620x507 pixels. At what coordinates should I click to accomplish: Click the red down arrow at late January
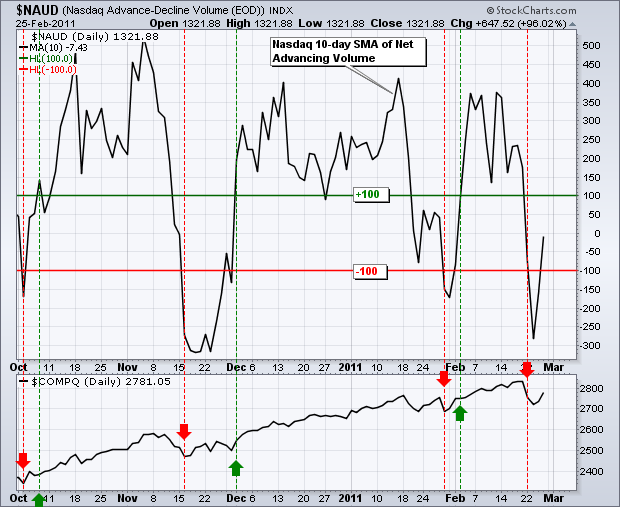[444, 378]
